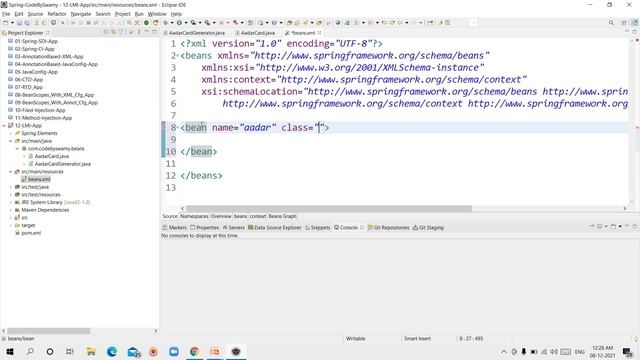Open the Refactor menu
The width and height of the screenshot is (640, 360).
57,14
